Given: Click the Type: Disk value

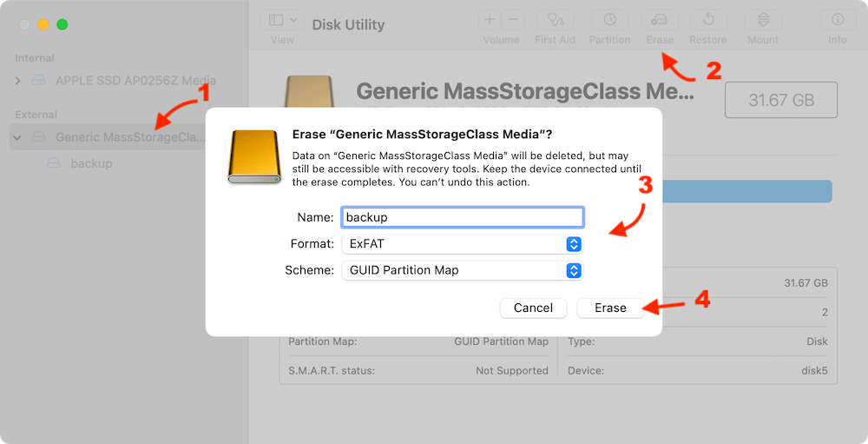Looking at the screenshot, I should pyautogui.click(x=817, y=342).
